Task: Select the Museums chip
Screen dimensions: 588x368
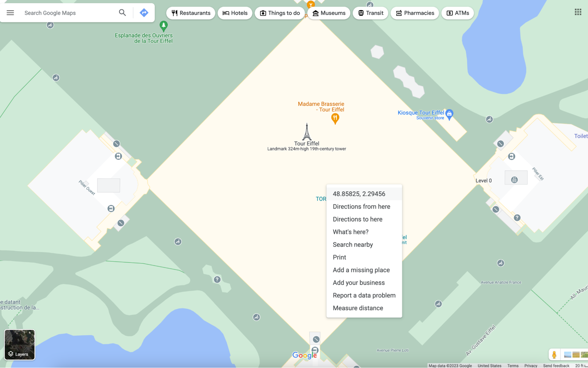Action: (x=329, y=13)
